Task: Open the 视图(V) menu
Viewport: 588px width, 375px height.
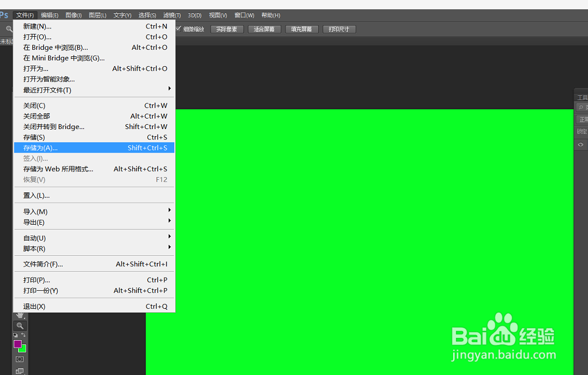Action: point(218,15)
